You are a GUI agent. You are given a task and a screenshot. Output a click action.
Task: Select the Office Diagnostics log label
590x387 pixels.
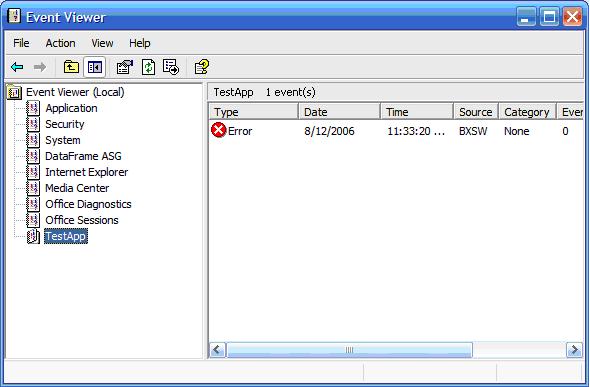pos(88,204)
